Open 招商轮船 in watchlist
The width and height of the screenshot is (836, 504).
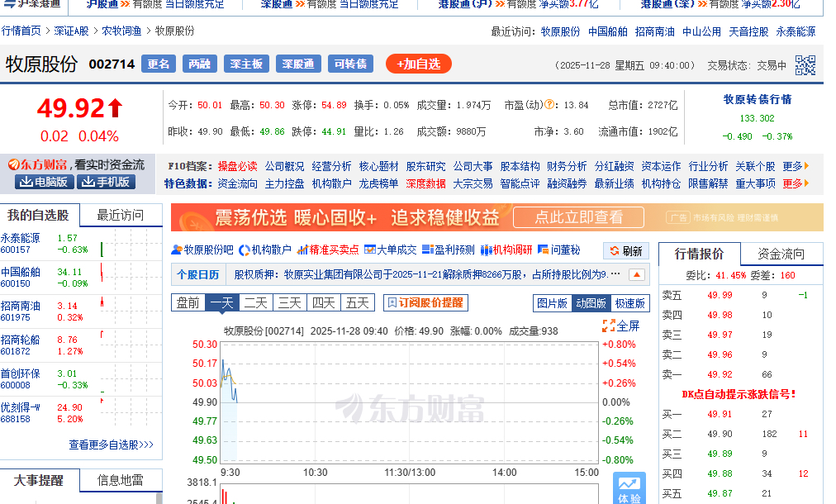[21, 340]
